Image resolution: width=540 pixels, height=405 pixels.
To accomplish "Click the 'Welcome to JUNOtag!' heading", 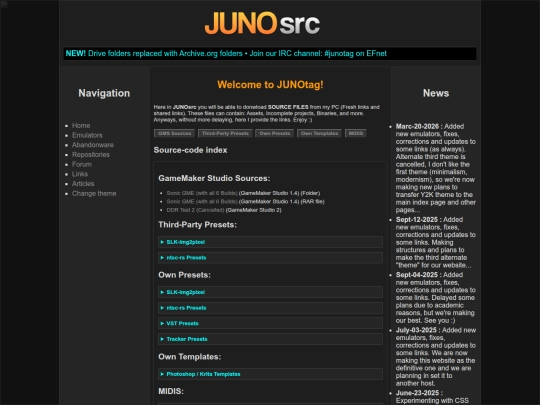I will click(270, 85).
